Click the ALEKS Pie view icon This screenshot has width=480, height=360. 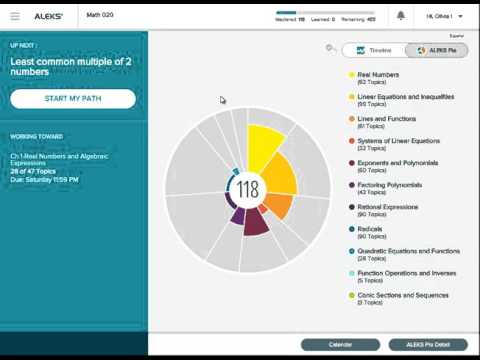pos(421,50)
